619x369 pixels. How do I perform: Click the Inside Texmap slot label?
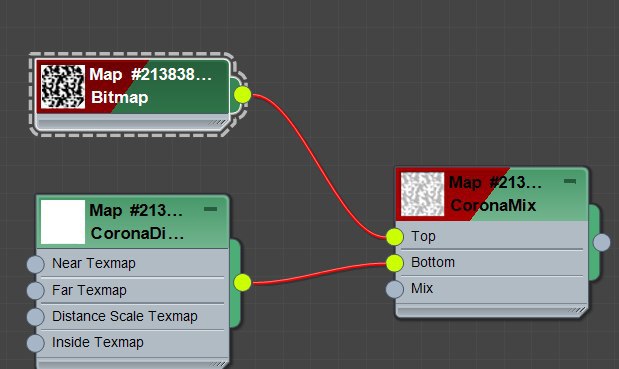(98, 342)
